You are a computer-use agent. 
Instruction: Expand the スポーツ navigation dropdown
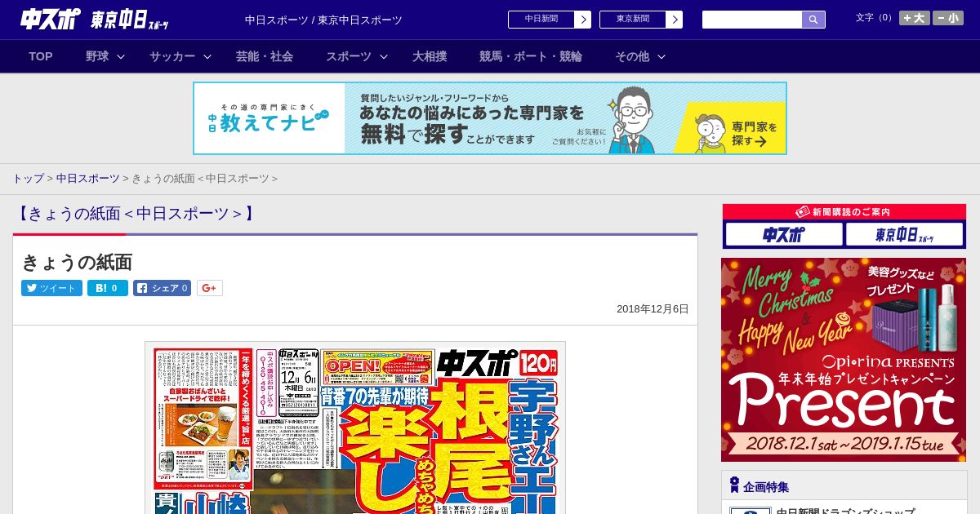point(357,56)
